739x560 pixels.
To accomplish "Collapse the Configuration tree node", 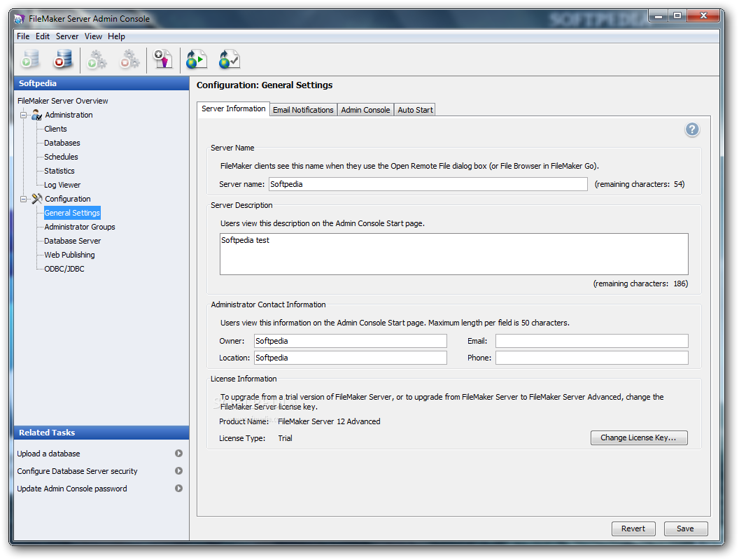I will click(x=23, y=199).
